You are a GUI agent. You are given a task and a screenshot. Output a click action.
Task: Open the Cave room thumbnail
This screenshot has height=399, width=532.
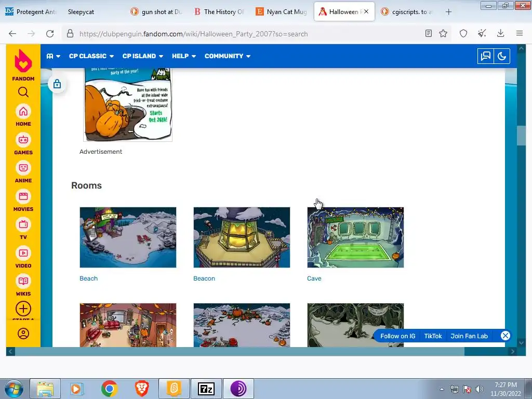pos(355,237)
